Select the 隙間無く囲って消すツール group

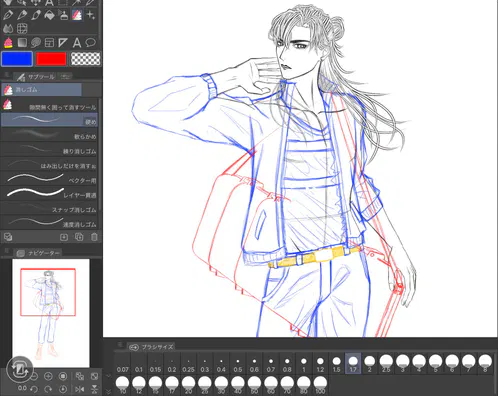[x=49, y=106]
